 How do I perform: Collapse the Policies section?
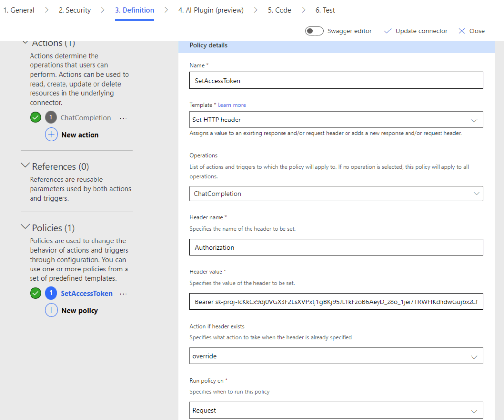25,227
